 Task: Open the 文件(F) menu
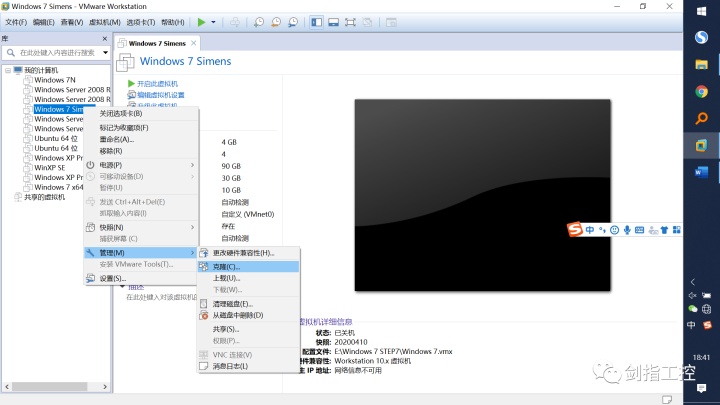16,22
